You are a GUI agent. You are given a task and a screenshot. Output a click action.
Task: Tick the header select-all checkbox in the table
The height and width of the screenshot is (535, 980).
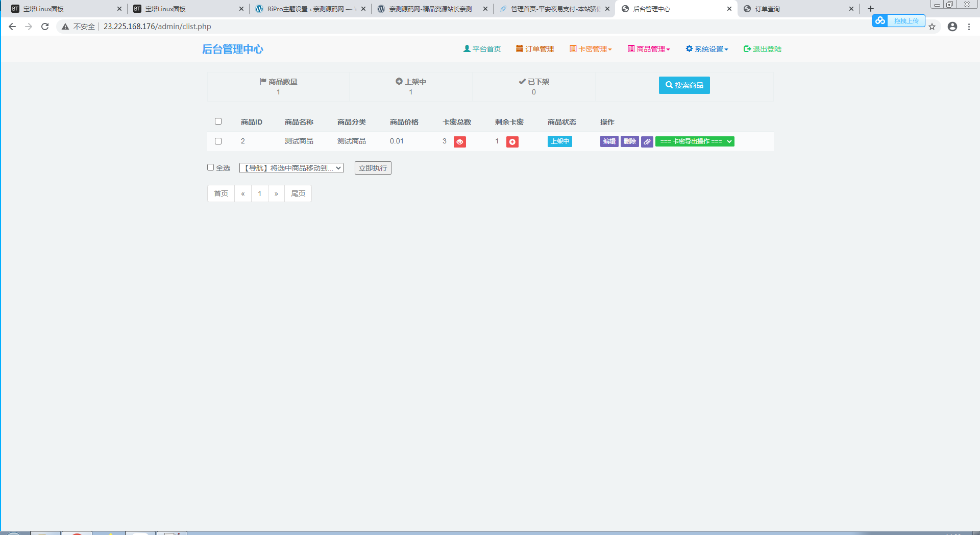218,121
